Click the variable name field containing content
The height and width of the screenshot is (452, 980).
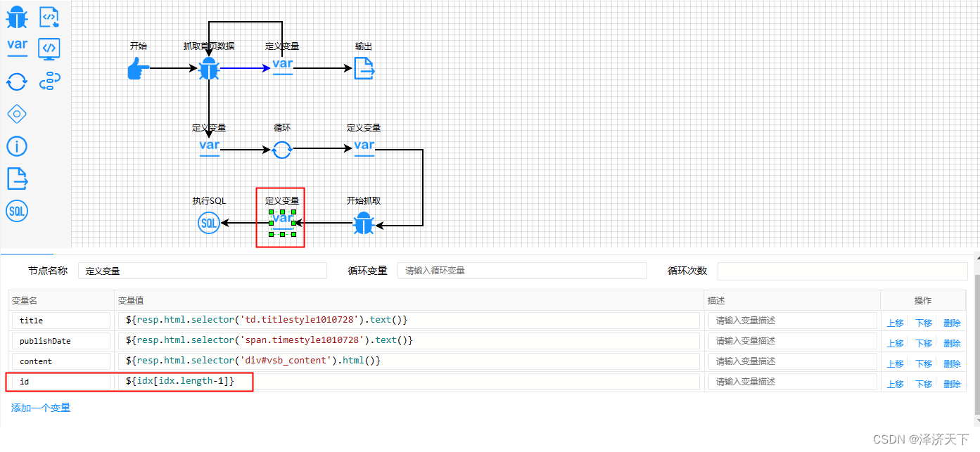61,361
